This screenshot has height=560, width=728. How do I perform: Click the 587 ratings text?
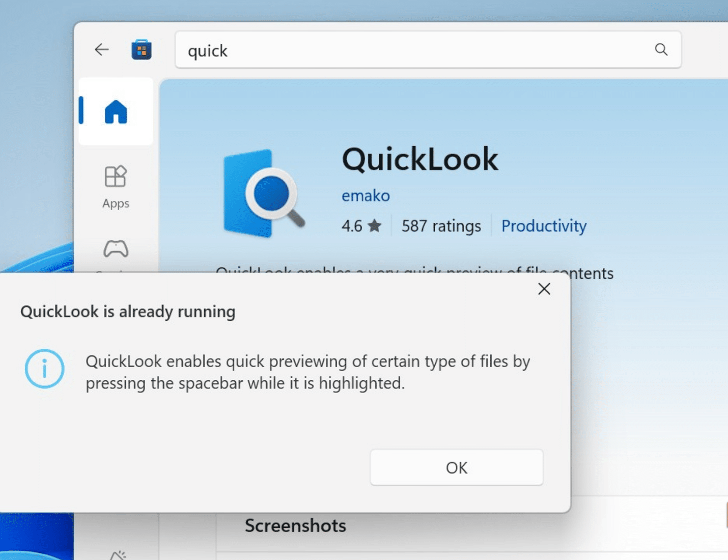[x=441, y=226]
